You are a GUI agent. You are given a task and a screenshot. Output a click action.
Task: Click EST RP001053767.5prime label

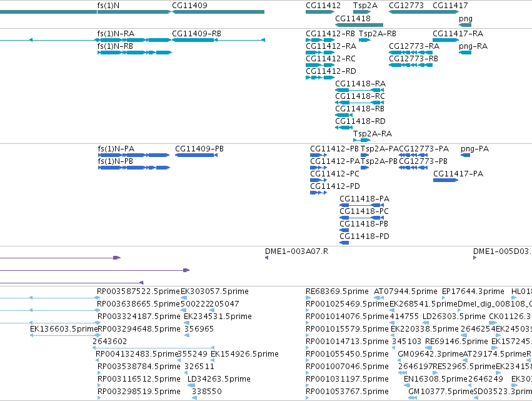347,392
